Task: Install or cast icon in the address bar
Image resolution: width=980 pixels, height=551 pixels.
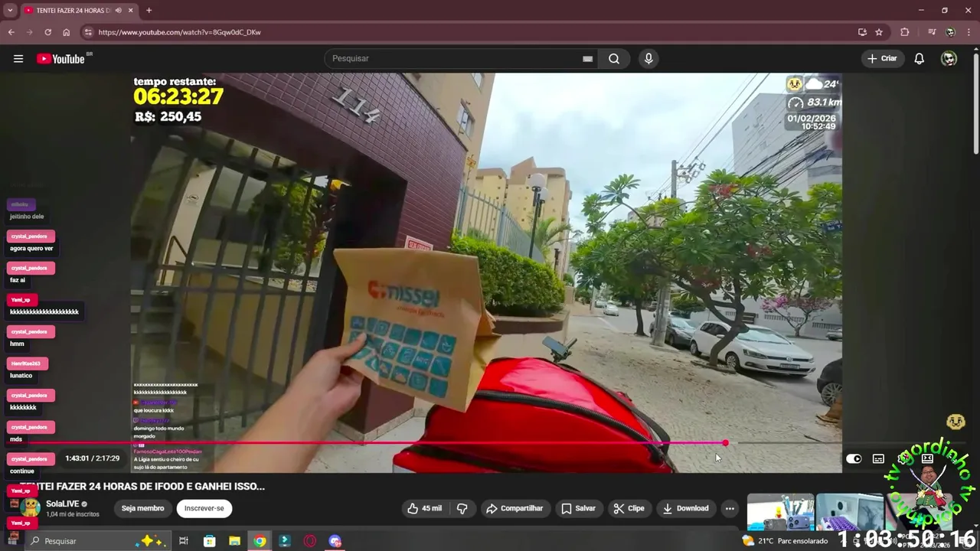Action: 862,32
